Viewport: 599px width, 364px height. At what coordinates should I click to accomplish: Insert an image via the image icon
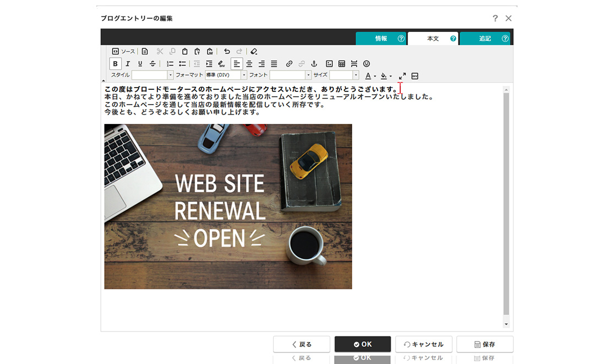click(x=329, y=64)
